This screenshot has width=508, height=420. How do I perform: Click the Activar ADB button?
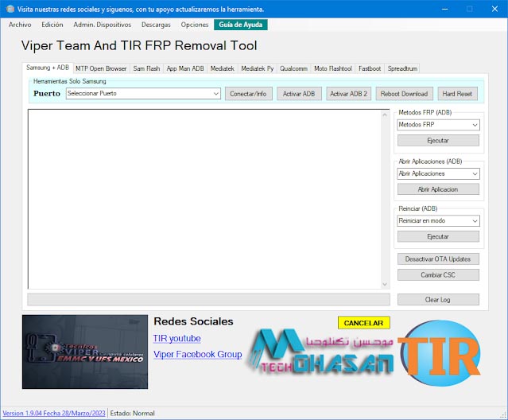(x=299, y=94)
